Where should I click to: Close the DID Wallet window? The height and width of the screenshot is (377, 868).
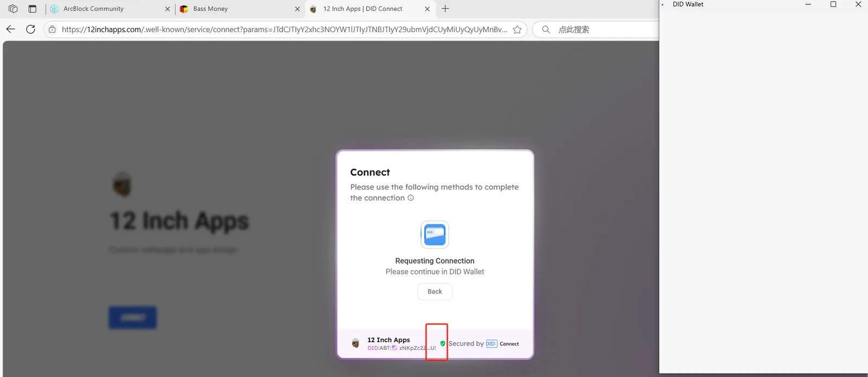(x=858, y=4)
